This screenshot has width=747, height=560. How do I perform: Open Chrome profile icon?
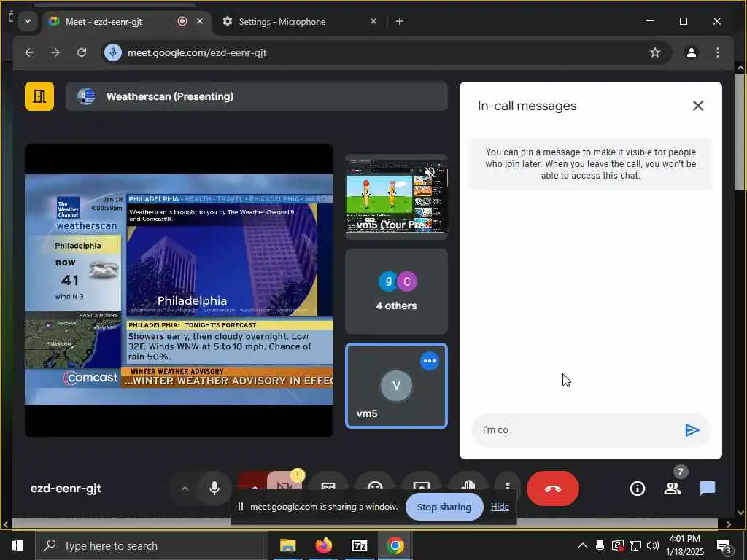pos(692,52)
